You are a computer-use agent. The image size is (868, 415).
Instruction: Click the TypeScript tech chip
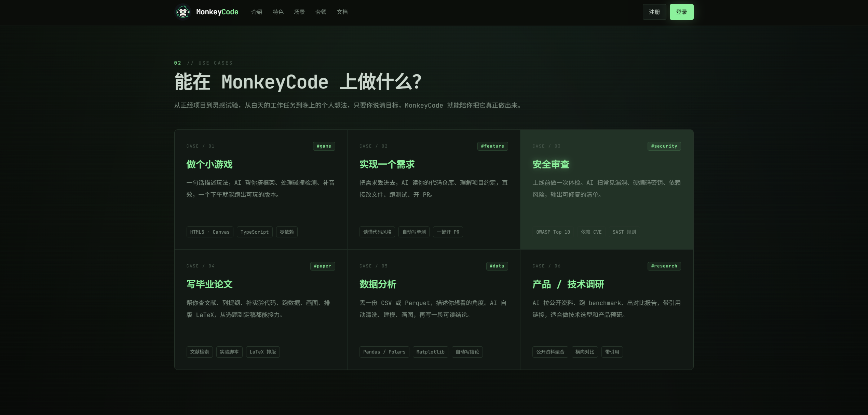(x=254, y=232)
